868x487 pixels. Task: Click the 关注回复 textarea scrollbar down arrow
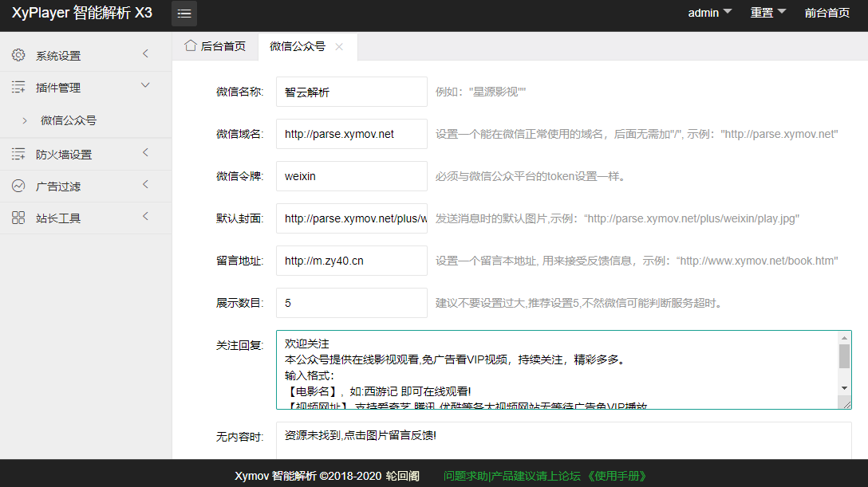844,387
